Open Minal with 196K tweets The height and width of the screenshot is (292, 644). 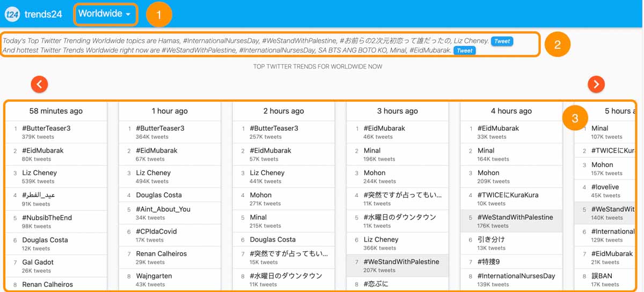coord(372,151)
